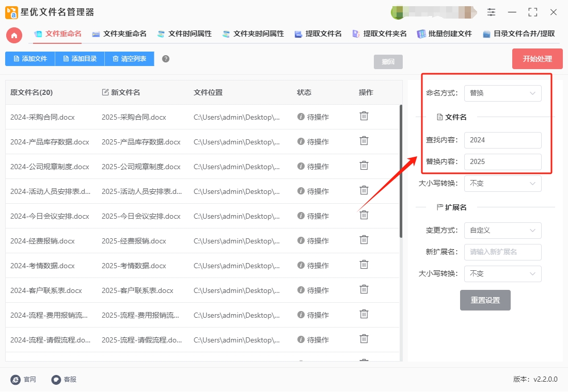Click original name 2024-客户联系表.docx
The image size is (568, 392).
46,290
